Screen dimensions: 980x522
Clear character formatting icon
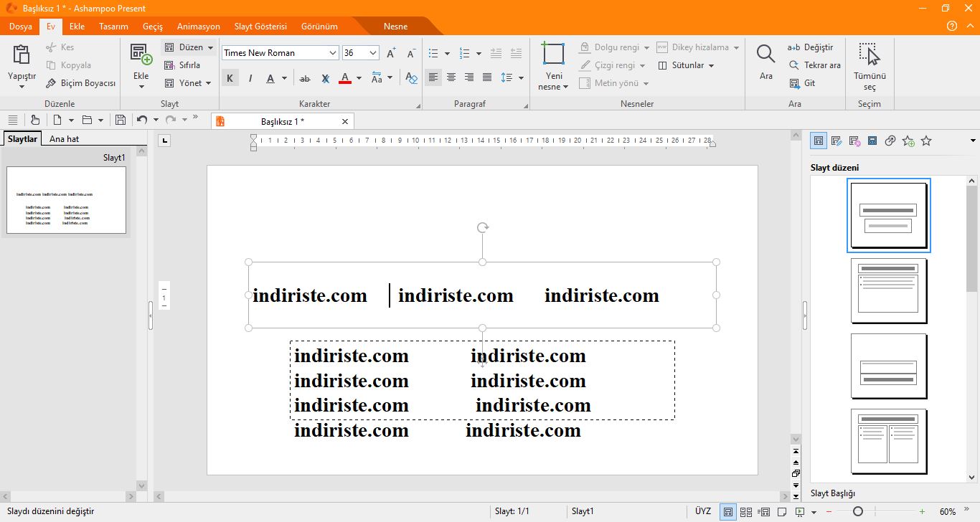[x=325, y=78]
